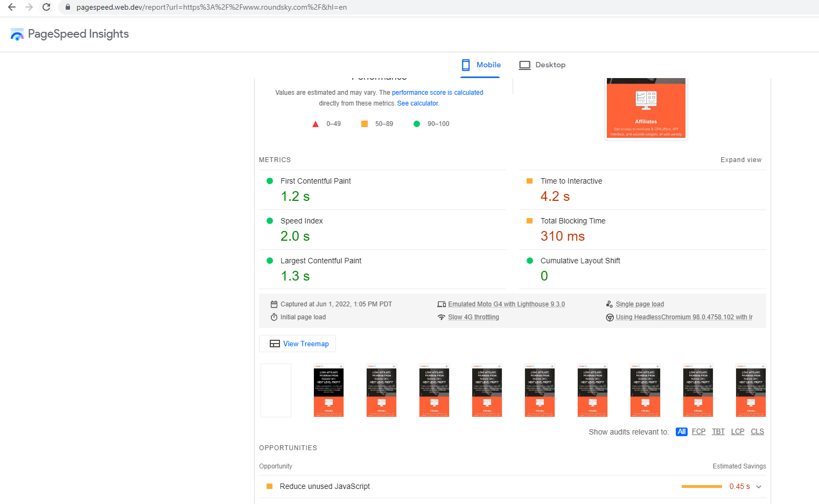
Task: Click the Slow 4G throttling link
Action: (473, 317)
